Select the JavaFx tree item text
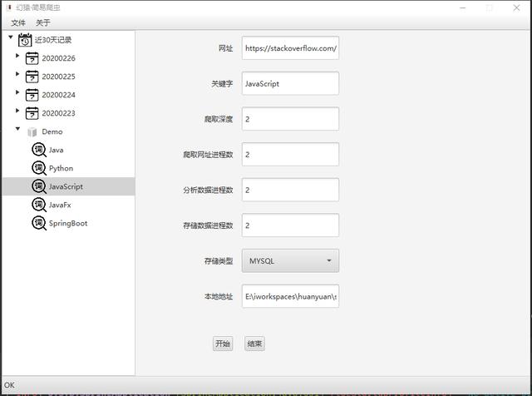Screen dimensions: 532x396 pyautogui.click(x=60, y=205)
